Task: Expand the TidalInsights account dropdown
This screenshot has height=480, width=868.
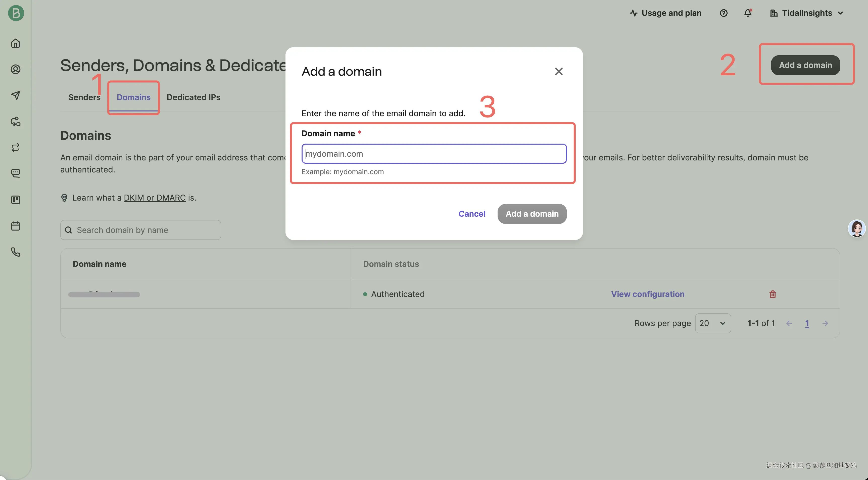Action: click(x=807, y=13)
